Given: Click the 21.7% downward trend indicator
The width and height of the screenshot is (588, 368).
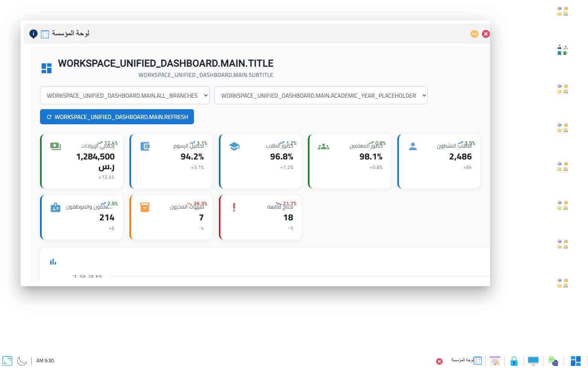Looking at the screenshot, I should (x=286, y=204).
